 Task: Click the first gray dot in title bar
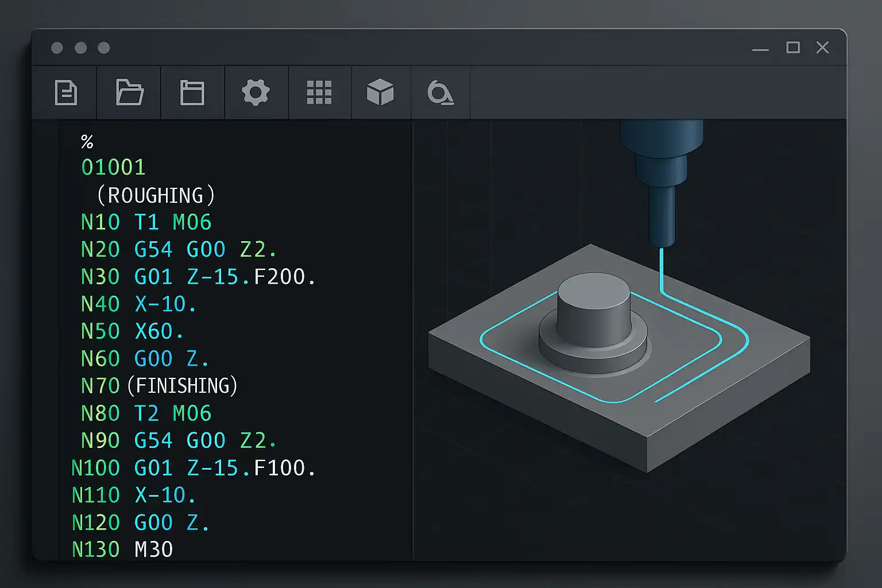tap(57, 48)
